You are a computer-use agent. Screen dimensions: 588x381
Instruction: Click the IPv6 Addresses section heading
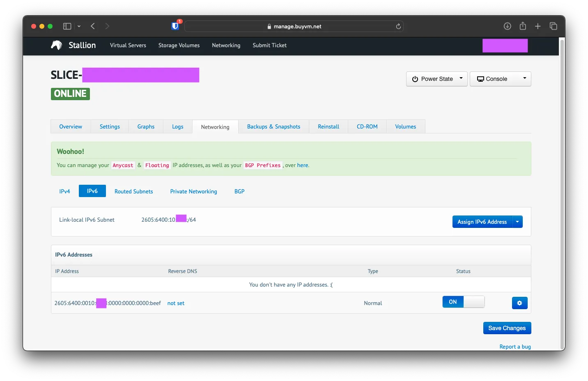(73, 255)
